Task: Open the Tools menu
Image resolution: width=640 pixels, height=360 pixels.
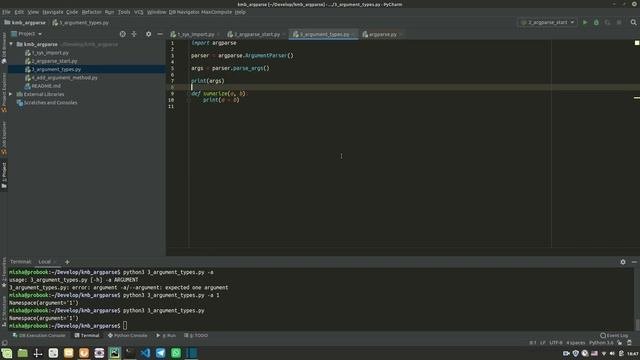Action: coord(124,12)
